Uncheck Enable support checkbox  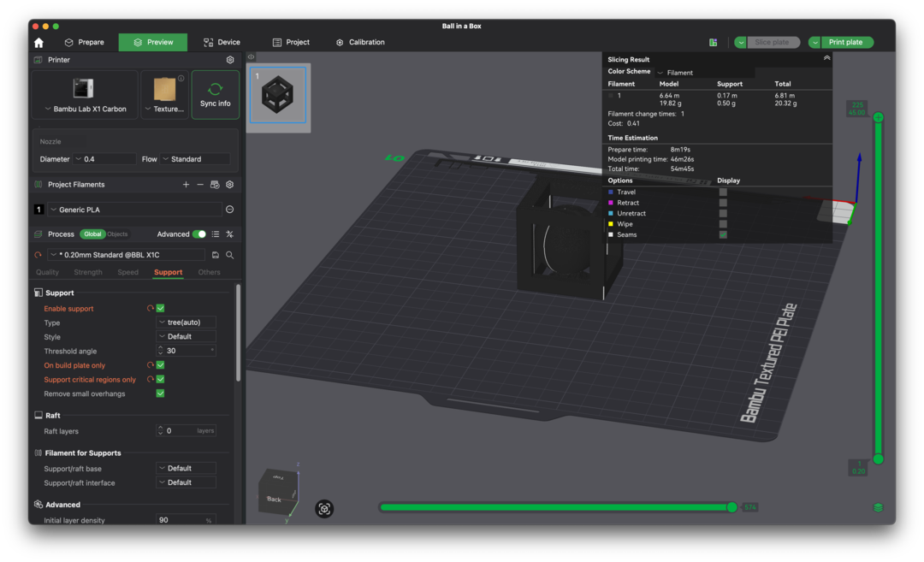click(x=160, y=308)
